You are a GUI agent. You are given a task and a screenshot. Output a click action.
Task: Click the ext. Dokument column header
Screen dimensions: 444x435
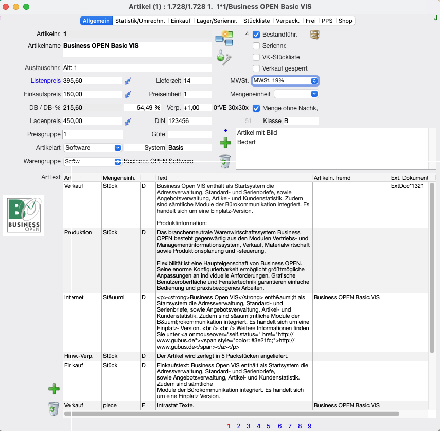(x=409, y=178)
